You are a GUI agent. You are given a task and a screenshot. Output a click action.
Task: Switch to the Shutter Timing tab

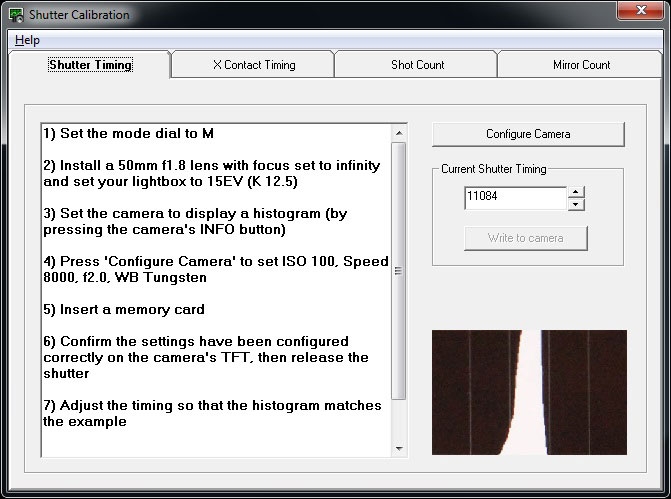[90, 65]
